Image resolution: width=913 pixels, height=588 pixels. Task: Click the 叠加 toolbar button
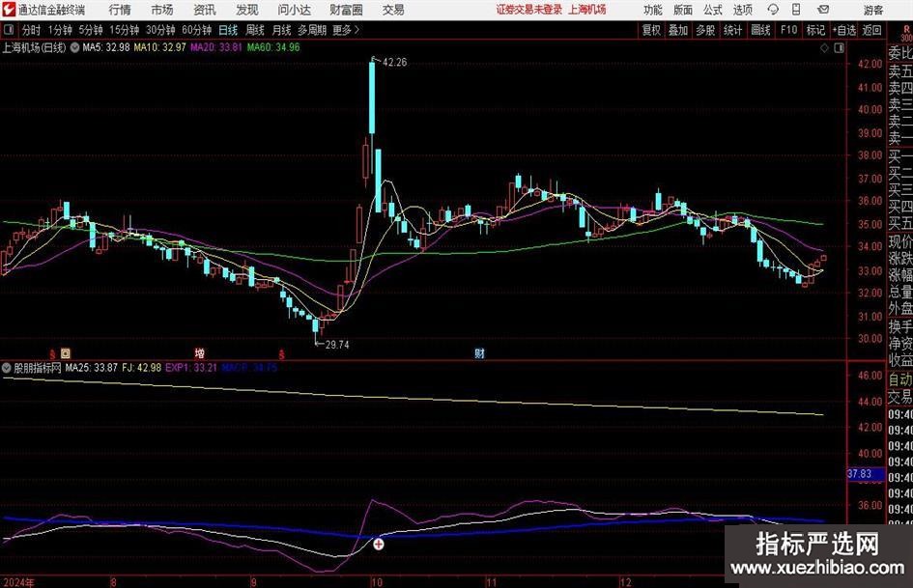coord(678,30)
